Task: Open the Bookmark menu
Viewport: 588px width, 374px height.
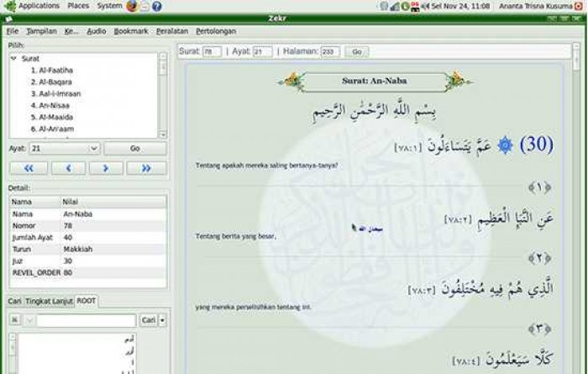Action: point(131,31)
